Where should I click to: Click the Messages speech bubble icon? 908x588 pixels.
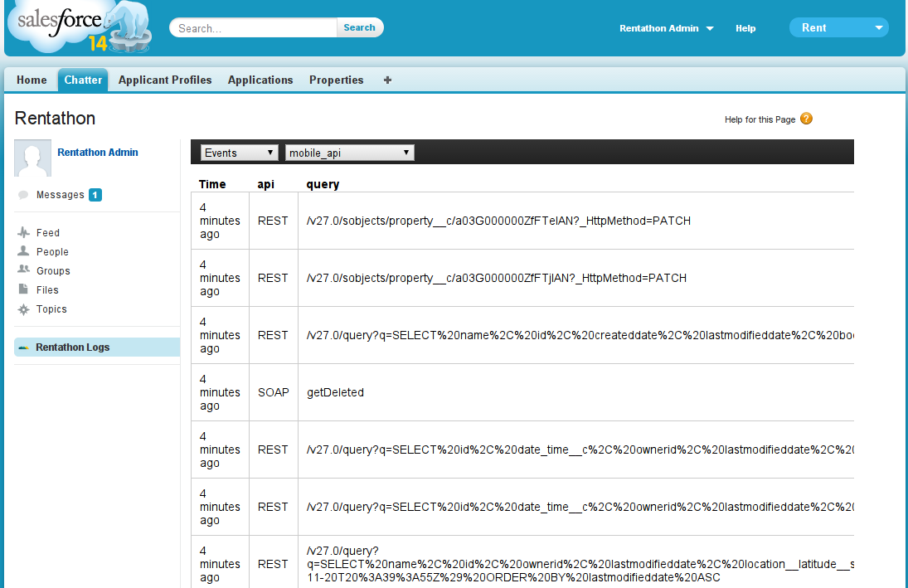pos(23,195)
